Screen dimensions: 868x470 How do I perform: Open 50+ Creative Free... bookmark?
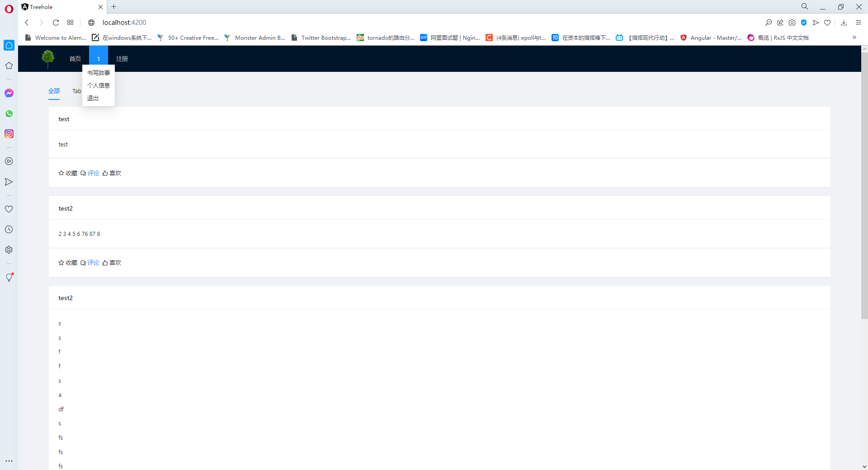pos(188,38)
